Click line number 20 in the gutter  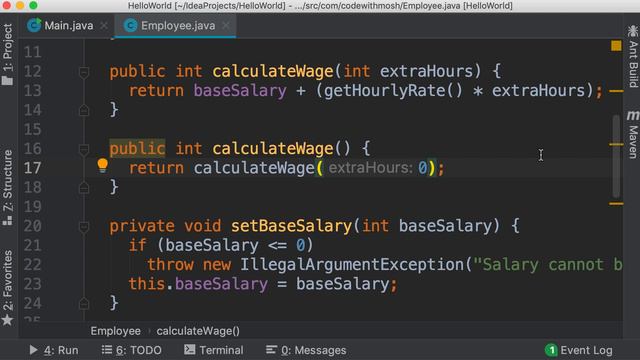coord(33,226)
